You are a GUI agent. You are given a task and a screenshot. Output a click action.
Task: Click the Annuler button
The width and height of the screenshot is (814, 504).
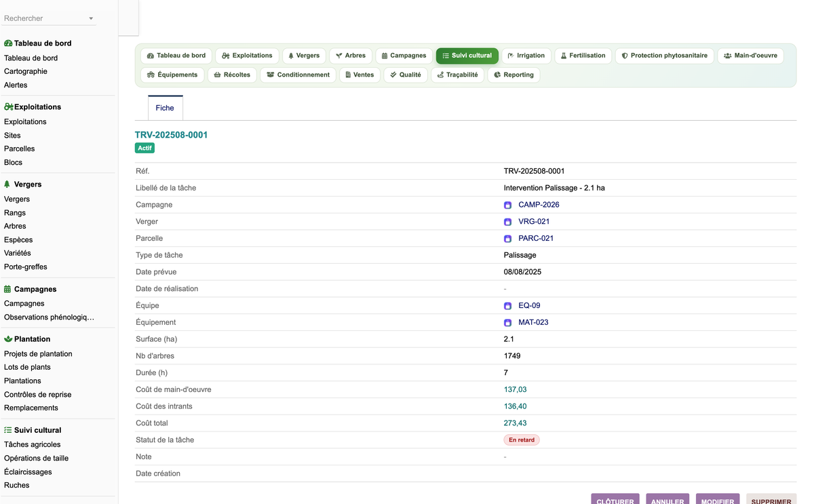(x=667, y=501)
